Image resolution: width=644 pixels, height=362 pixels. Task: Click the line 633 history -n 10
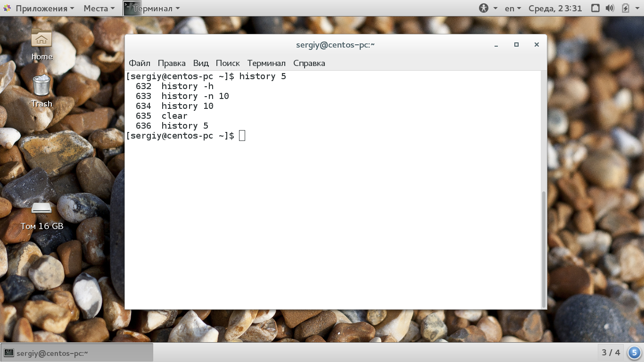click(182, 96)
